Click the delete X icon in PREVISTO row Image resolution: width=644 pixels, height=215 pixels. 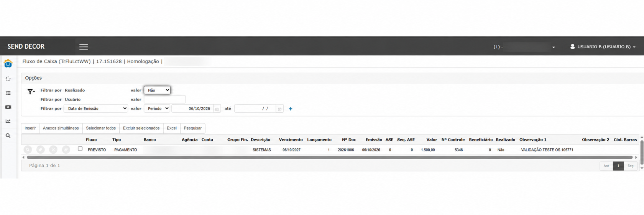(53, 150)
